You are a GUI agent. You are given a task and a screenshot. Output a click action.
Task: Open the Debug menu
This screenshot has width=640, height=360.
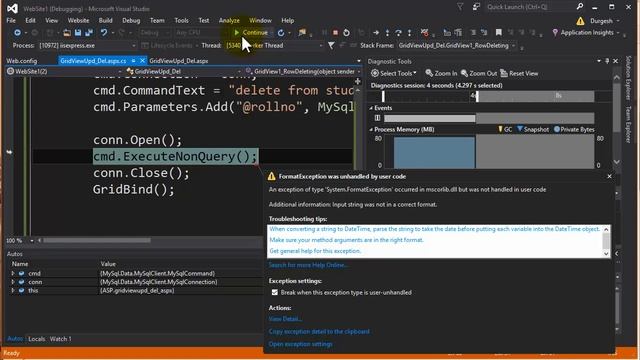click(131, 20)
